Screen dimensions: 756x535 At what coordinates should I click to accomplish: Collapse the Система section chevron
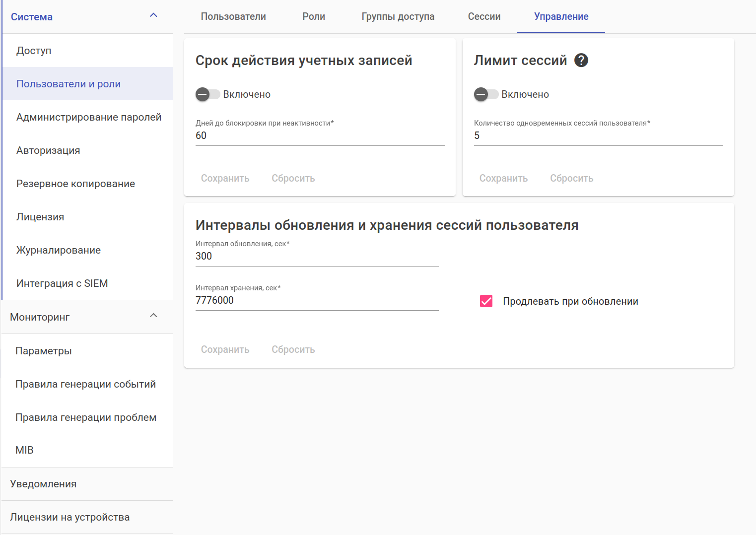point(153,15)
